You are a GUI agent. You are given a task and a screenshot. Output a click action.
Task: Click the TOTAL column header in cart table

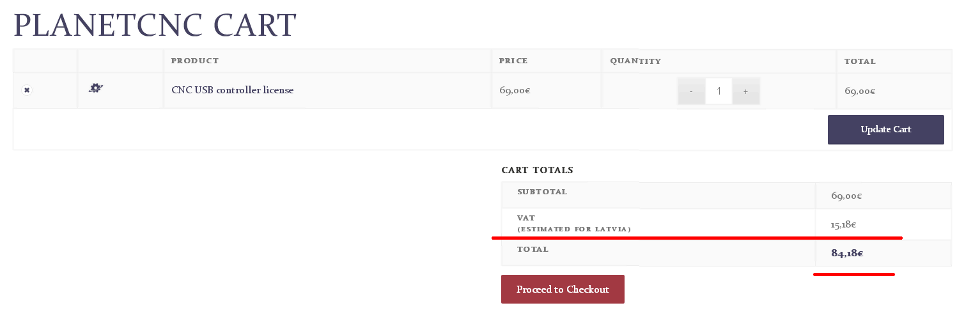pos(860,61)
